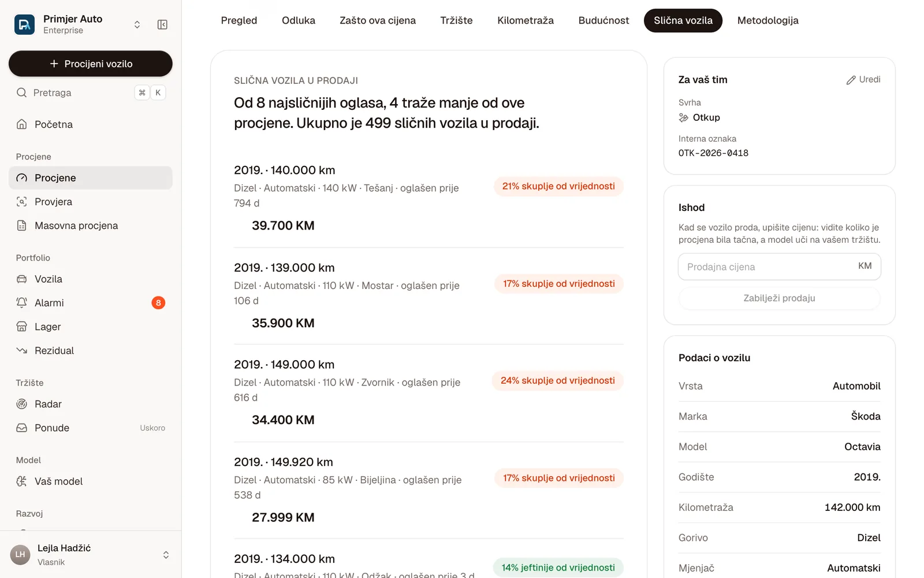Click the Primjer Auto logo icon
Screen dimensions: 924x578
click(24, 24)
